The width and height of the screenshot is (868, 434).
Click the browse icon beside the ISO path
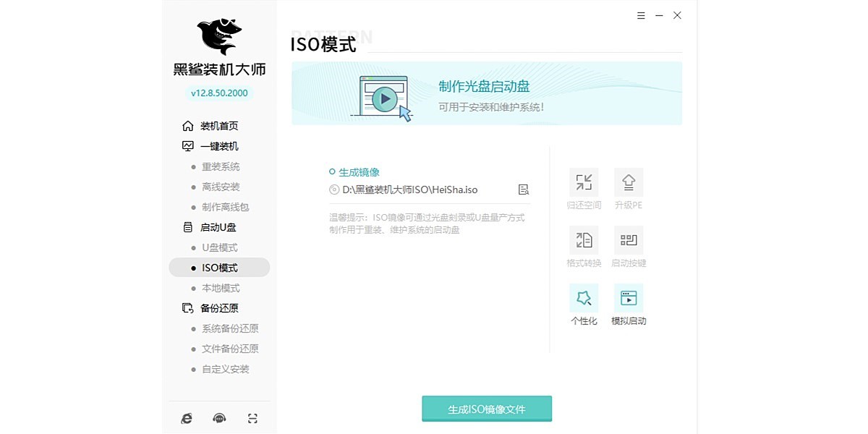point(524,190)
